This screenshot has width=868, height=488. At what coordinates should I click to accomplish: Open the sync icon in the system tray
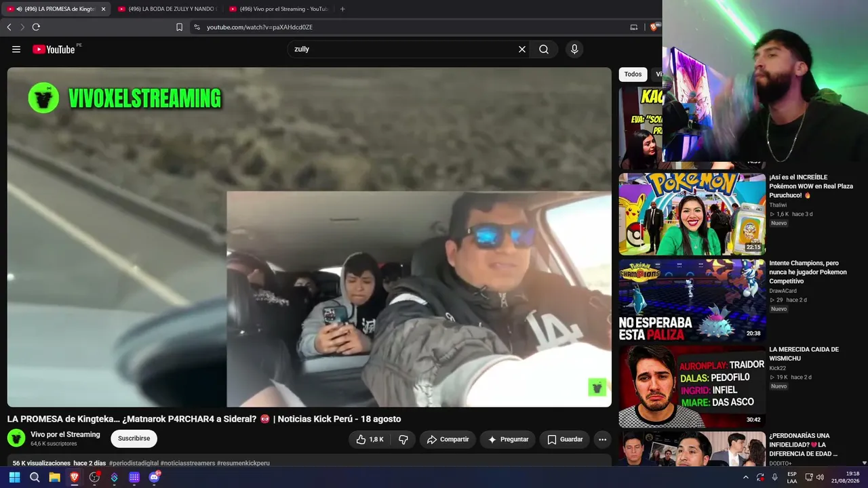760,477
